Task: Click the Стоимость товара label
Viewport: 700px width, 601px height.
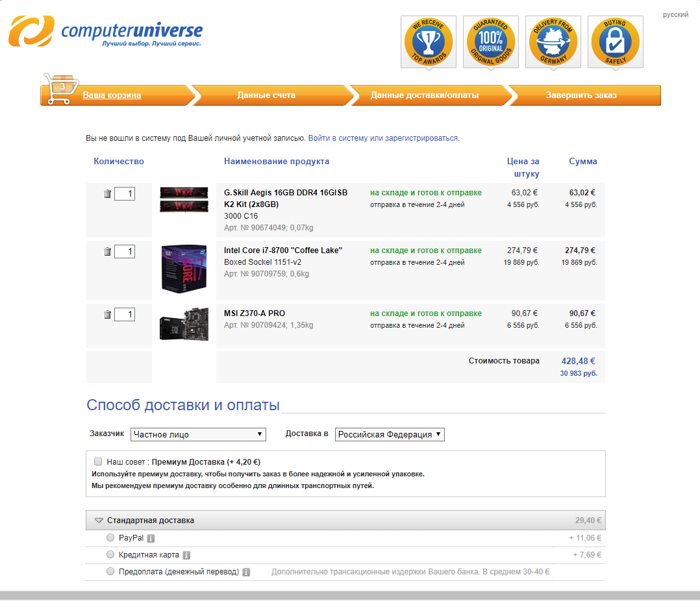Action: 504,360
